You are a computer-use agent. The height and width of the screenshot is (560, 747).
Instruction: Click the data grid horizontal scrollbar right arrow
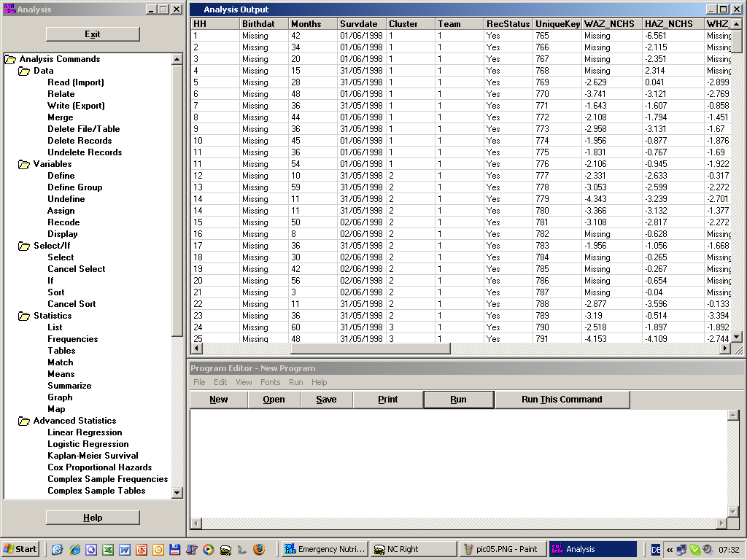point(725,349)
